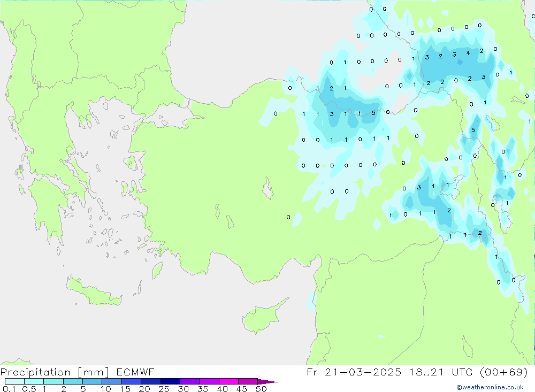The image size is (535, 392).
Task: Click the "ECMWF" model label
Action: pyautogui.click(x=135, y=372)
